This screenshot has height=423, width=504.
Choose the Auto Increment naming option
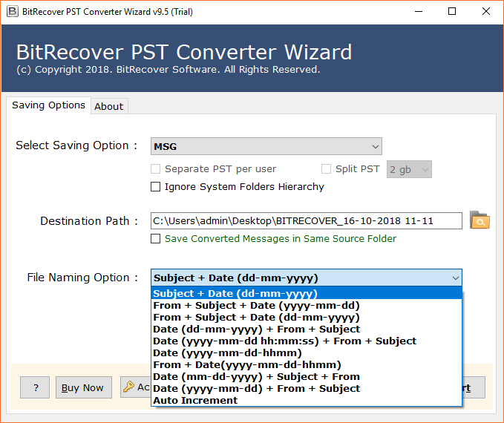tap(307, 401)
